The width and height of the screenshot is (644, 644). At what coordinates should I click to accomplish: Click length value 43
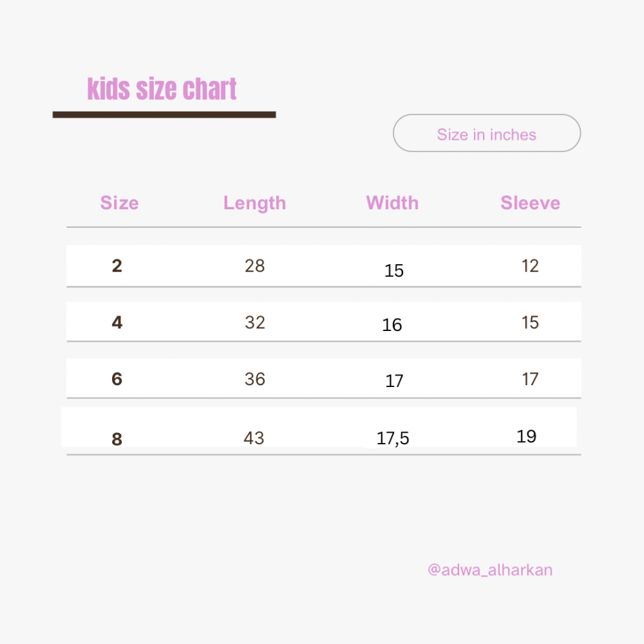pos(254,438)
